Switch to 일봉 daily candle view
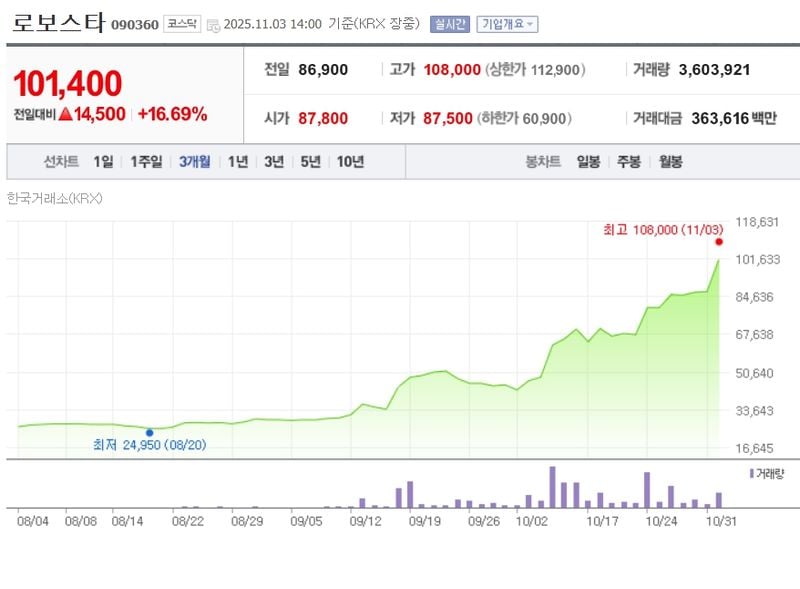 click(x=589, y=160)
